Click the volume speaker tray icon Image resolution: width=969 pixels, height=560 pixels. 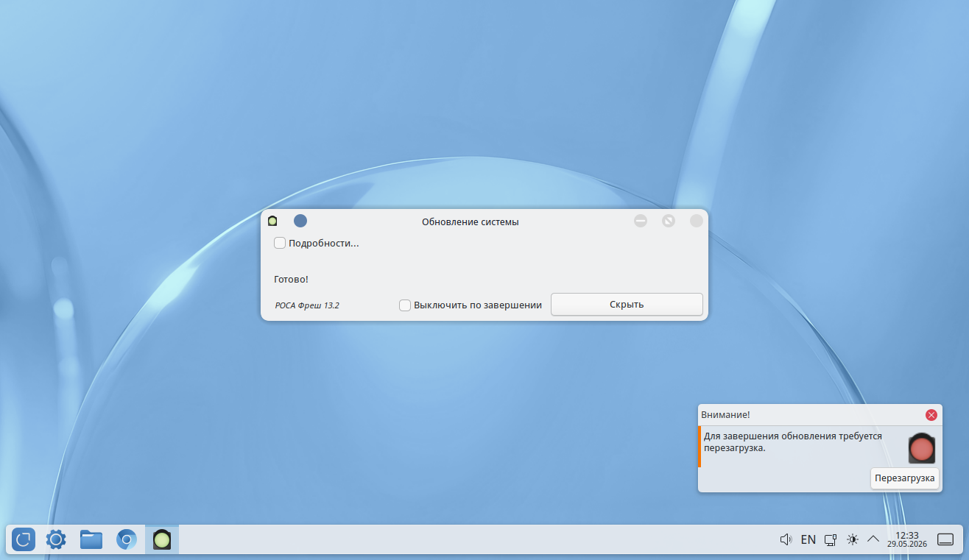pos(786,539)
